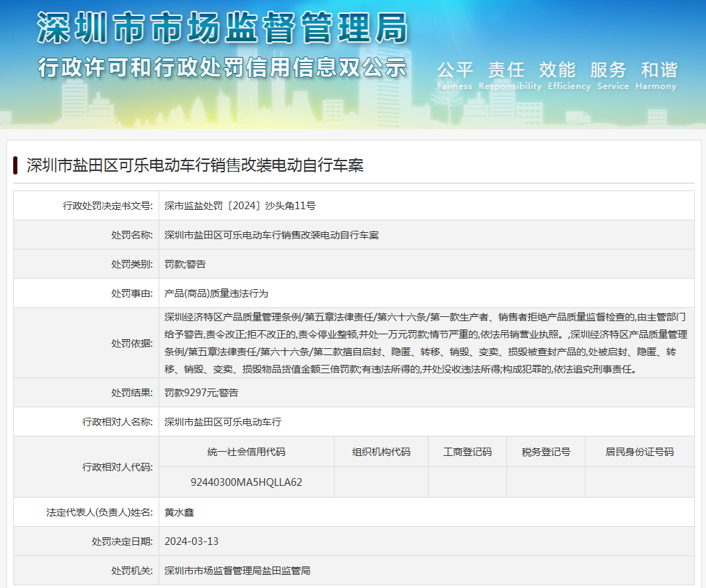
Task: Select 深圳市市场监督管理局盐田监管局 authority text
Action: click(237, 571)
